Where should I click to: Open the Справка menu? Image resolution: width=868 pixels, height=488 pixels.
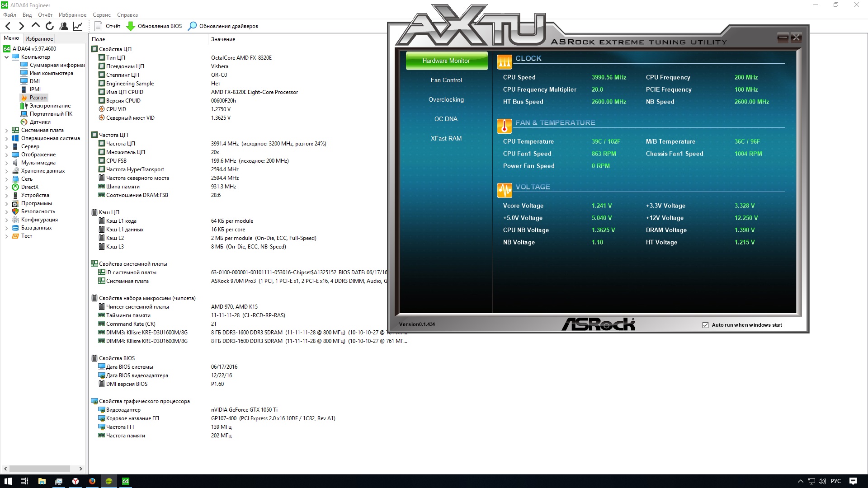click(127, 15)
